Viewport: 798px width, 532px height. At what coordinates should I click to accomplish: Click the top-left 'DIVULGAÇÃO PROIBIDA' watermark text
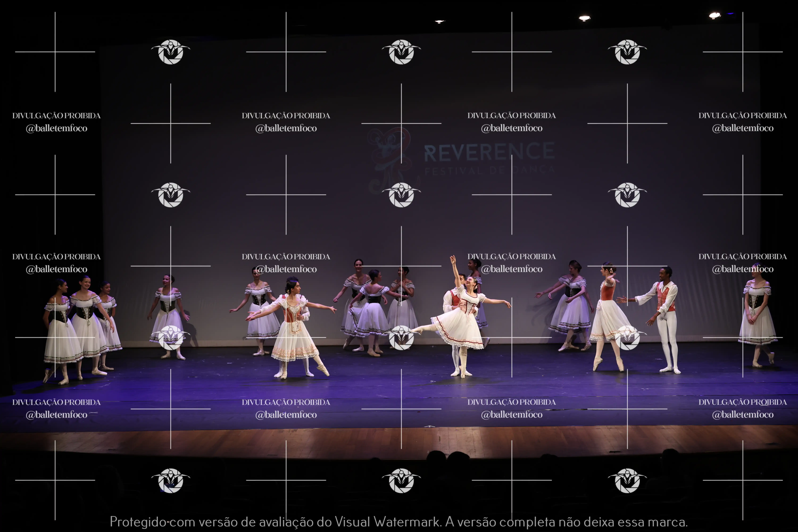point(56,116)
